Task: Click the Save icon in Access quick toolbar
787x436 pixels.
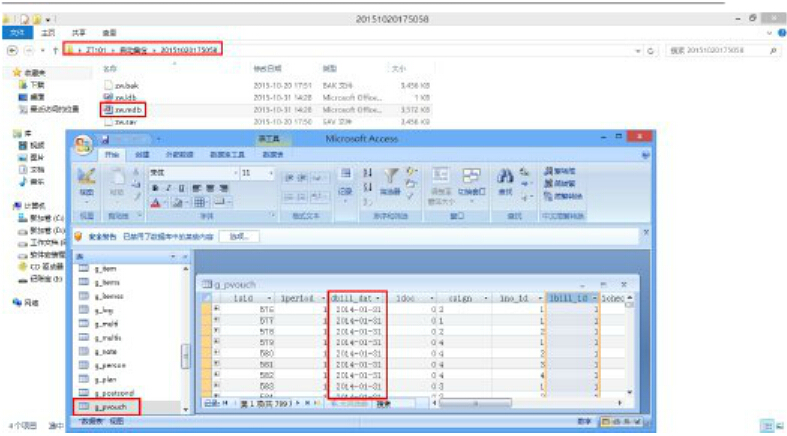Action: pyautogui.click(x=105, y=139)
